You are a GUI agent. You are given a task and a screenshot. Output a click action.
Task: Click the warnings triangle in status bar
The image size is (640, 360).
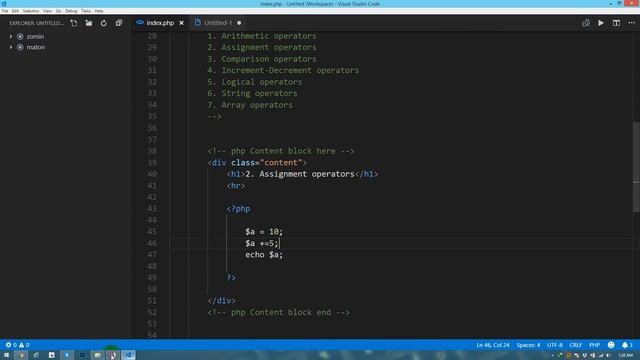(22, 345)
